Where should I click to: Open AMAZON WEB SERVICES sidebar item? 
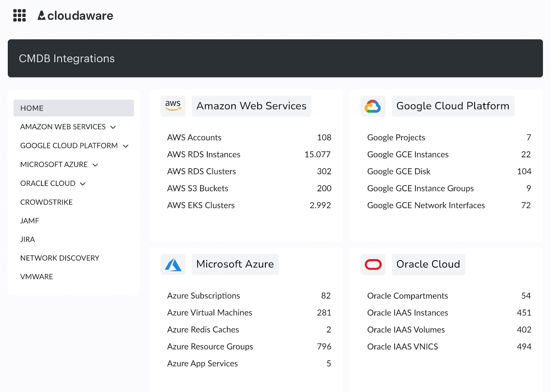coord(63,127)
